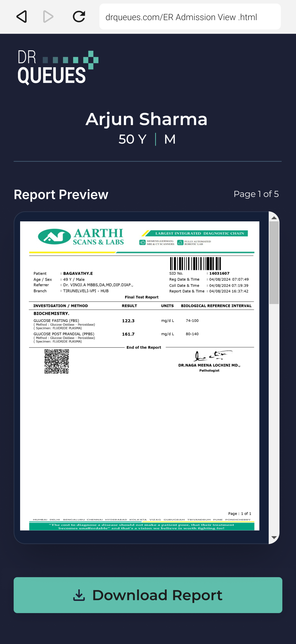Click reference interval '80-140'

pos(192,334)
